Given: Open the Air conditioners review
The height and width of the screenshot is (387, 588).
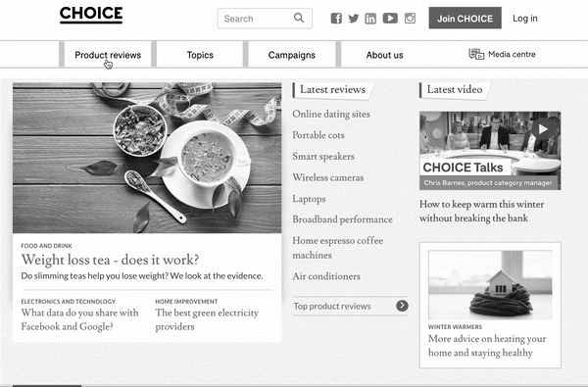Looking at the screenshot, I should [326, 276].
